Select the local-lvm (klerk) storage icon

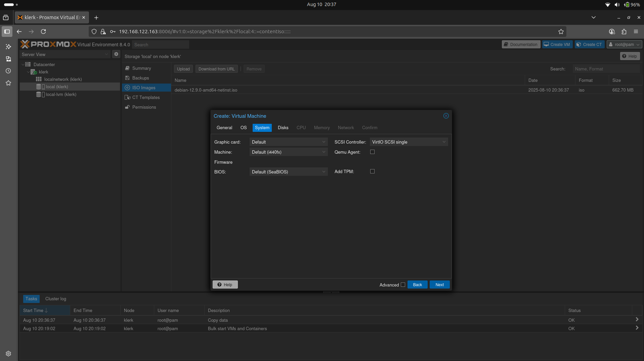[x=39, y=95]
